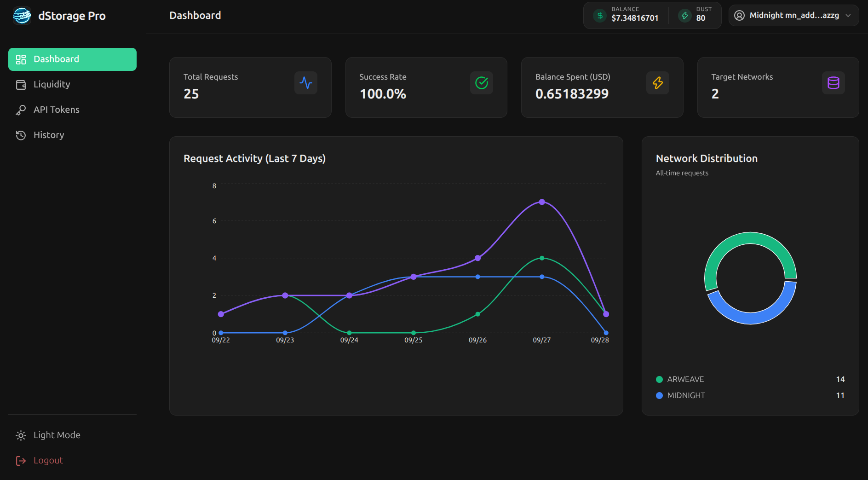The width and height of the screenshot is (868, 480).
Task: Click the user profile icon
Action: [x=739, y=16]
